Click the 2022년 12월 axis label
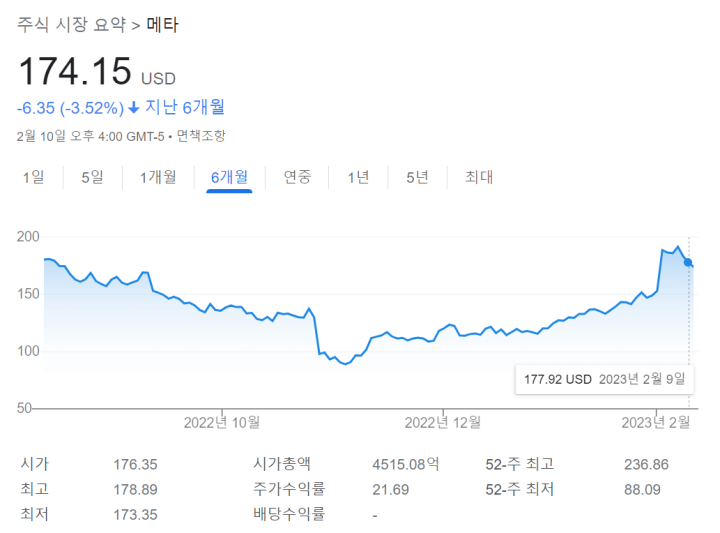 point(443,422)
